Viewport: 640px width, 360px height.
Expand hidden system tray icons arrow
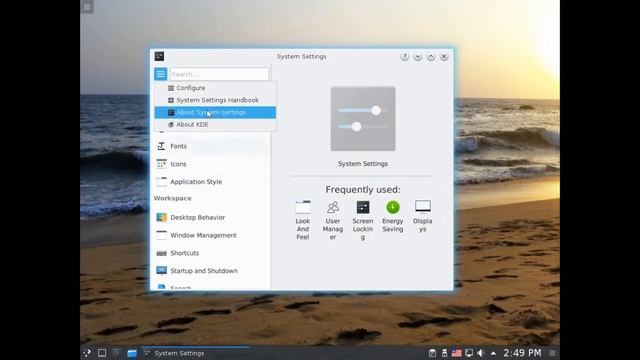493,353
